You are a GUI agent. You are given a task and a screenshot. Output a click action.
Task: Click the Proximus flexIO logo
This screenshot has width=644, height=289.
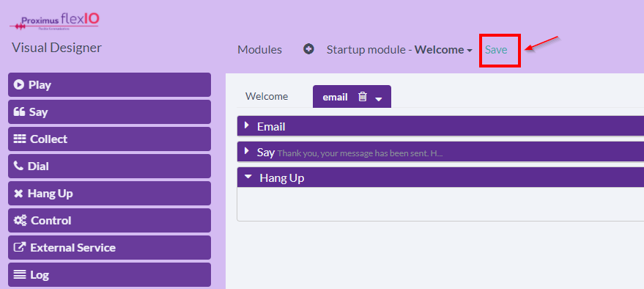pyautogui.click(x=55, y=21)
